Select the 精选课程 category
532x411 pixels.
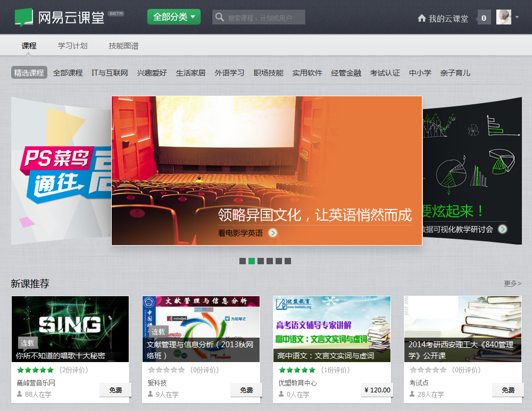point(29,72)
